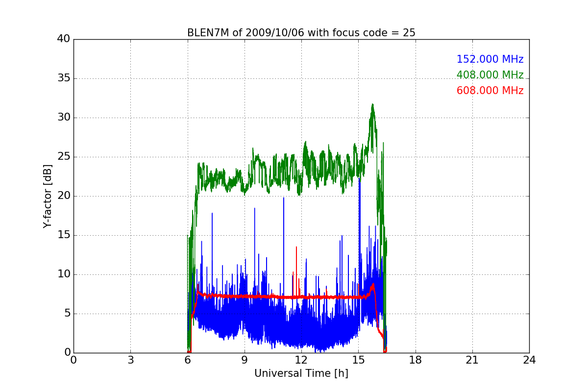Viewport: 588px width, 392px height.
Task: Click the plot title 'BLEN7M of 2009/10/06 with focus code = 25'
Action: (x=301, y=33)
